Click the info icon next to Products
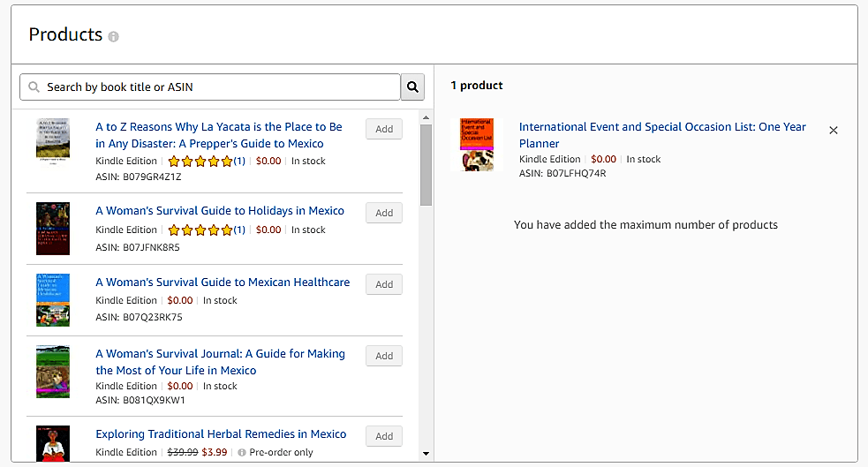Image resolution: width=868 pixels, height=467 pixels. (x=113, y=36)
